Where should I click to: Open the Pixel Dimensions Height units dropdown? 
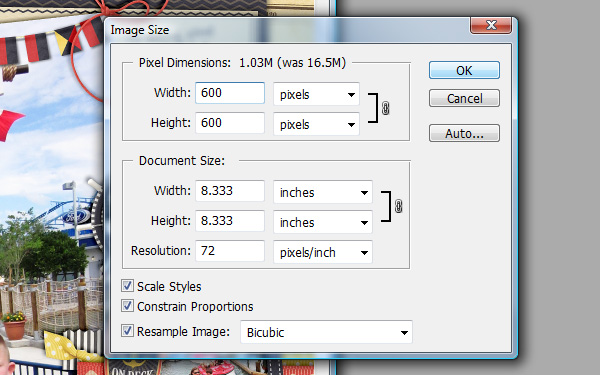(316, 124)
